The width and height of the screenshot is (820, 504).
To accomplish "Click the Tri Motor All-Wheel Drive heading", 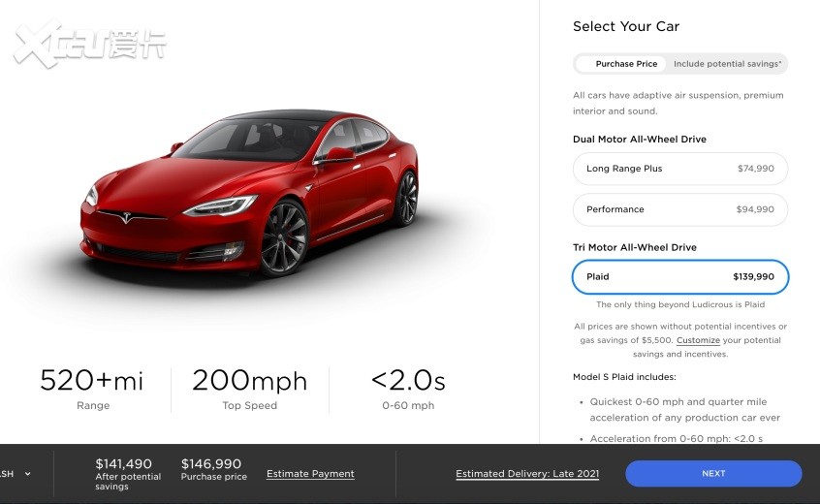I will [x=634, y=247].
